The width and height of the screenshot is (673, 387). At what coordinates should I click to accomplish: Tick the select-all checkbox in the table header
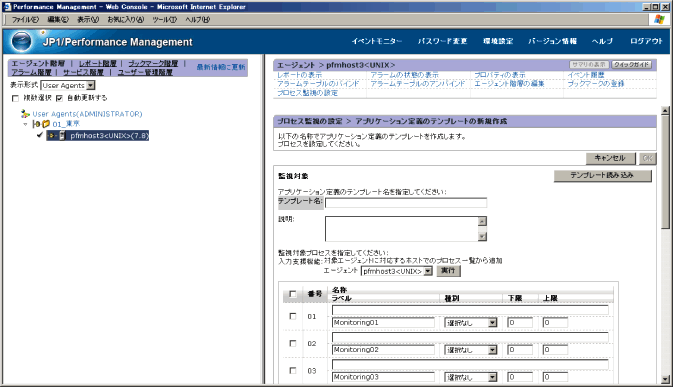click(293, 294)
